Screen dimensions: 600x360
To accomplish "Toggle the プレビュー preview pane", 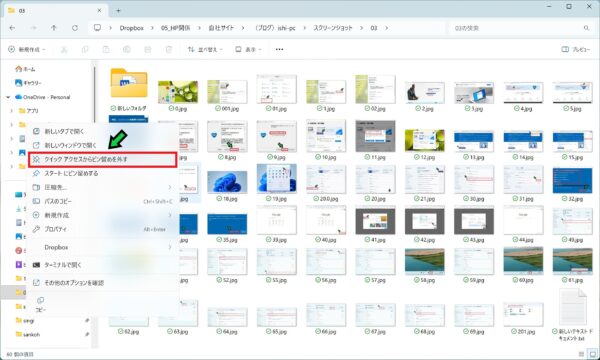I will pos(576,49).
